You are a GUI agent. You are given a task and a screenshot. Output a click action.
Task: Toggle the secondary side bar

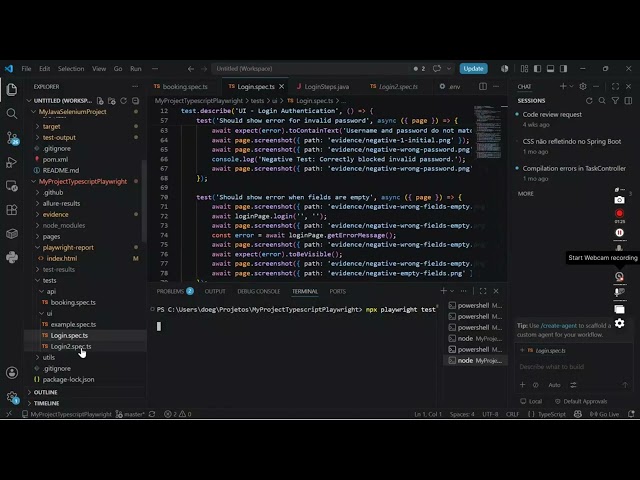(564, 69)
